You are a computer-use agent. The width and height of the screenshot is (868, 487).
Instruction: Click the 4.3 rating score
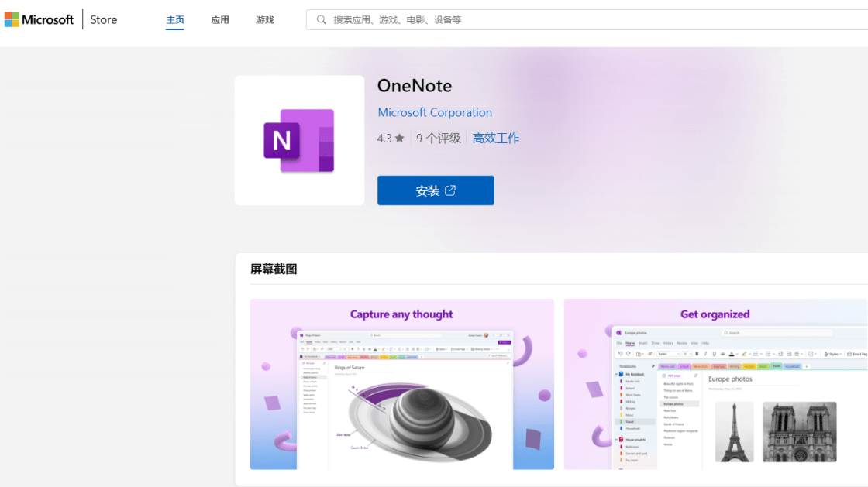tap(384, 138)
